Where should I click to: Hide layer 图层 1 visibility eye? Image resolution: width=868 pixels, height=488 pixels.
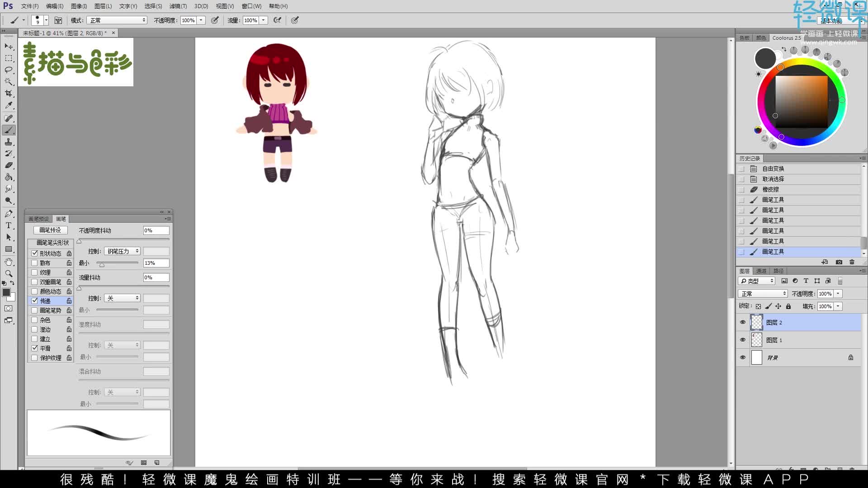coord(742,340)
